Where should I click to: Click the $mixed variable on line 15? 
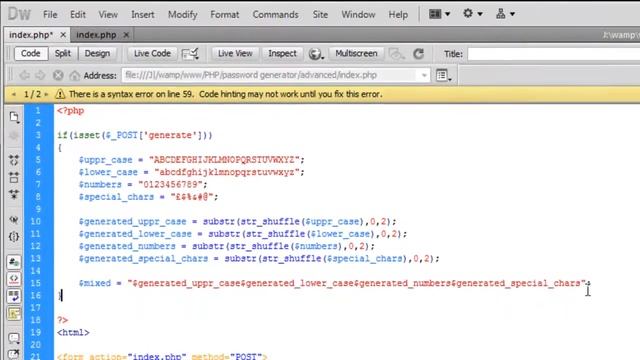coord(95,283)
